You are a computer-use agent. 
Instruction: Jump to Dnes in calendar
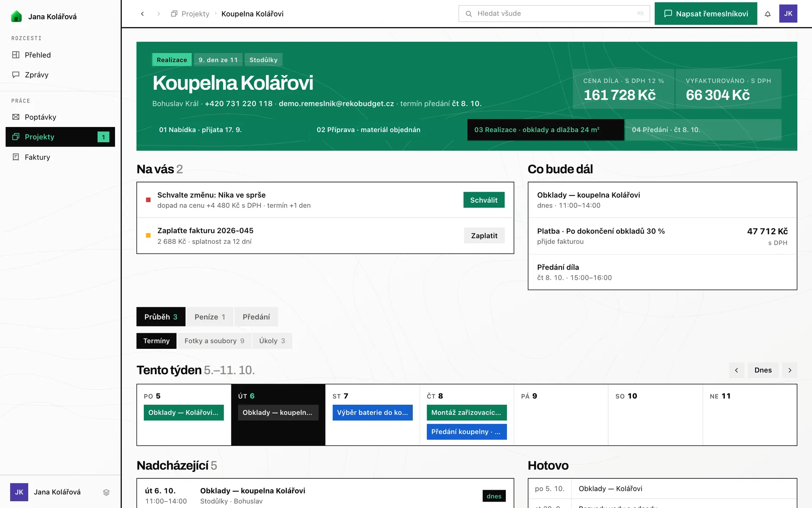pos(763,370)
